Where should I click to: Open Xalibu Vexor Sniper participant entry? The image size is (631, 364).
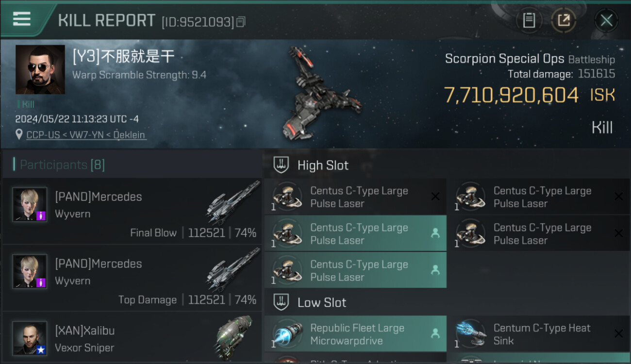(x=132, y=338)
